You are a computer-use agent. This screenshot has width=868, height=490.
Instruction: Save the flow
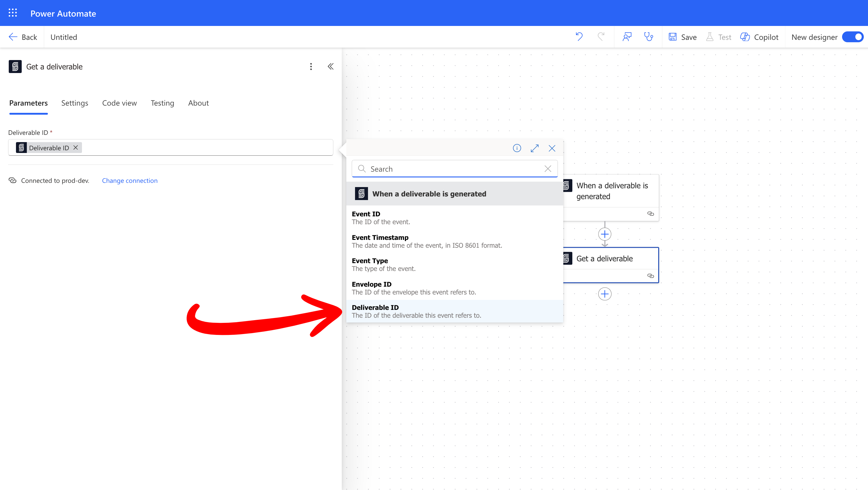tap(683, 37)
